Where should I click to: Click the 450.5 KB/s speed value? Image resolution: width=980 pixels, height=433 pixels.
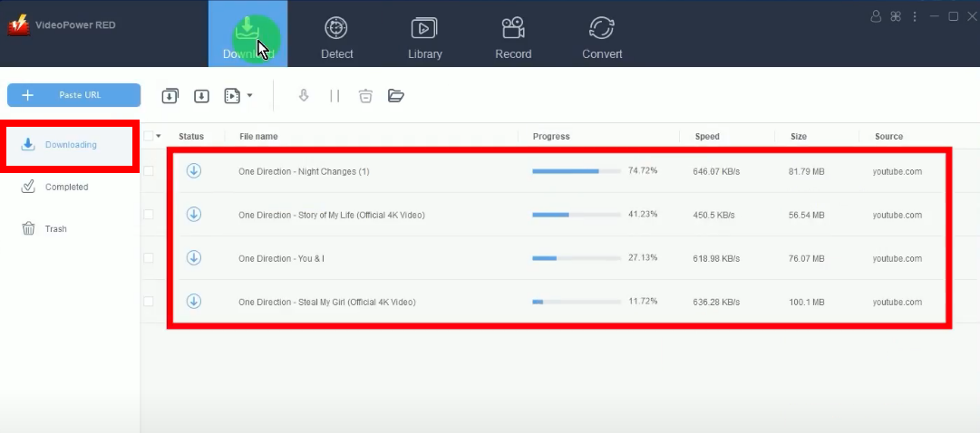pos(713,215)
